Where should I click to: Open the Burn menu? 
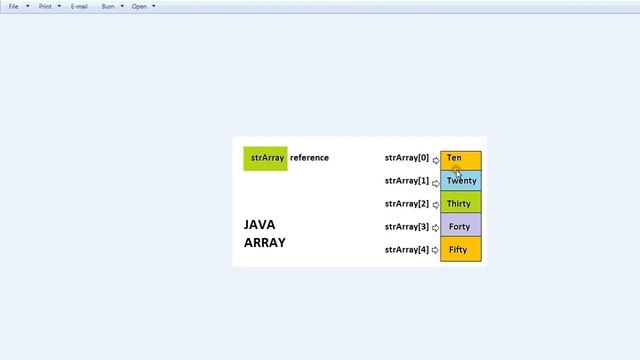108,7
